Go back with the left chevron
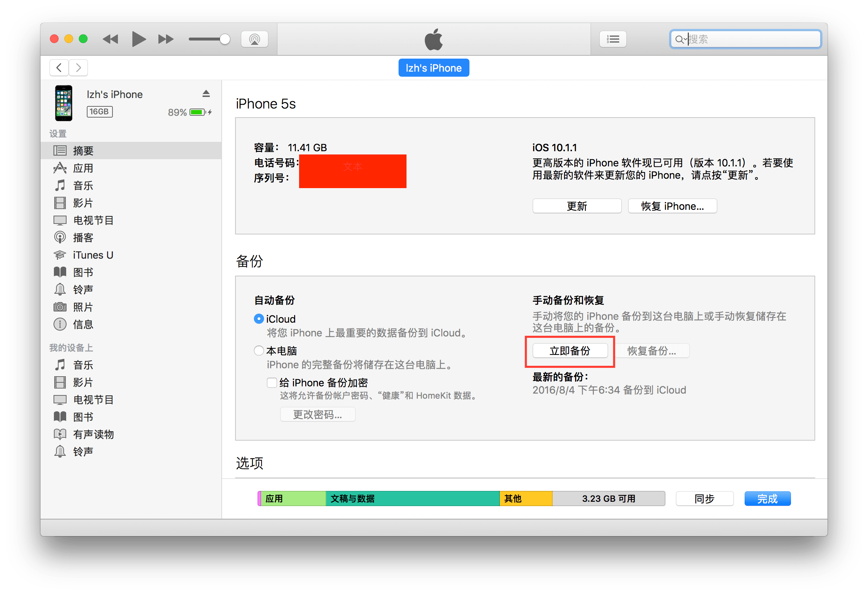The height and width of the screenshot is (594, 868). click(59, 68)
